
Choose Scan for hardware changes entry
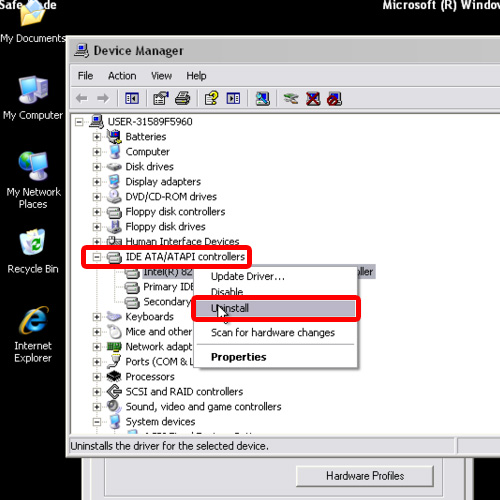275,332
